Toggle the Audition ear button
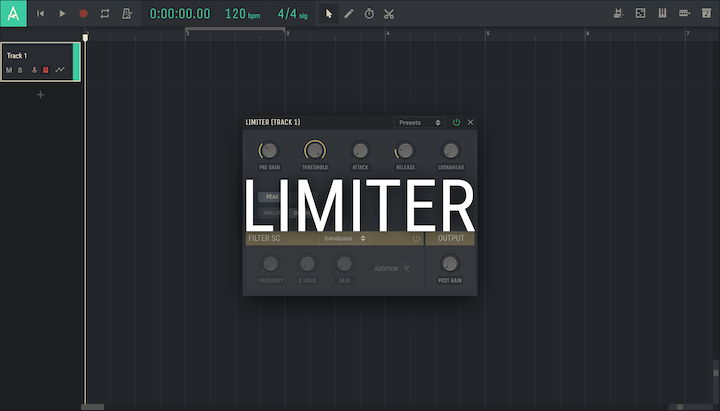The width and height of the screenshot is (720, 411). coord(407,269)
